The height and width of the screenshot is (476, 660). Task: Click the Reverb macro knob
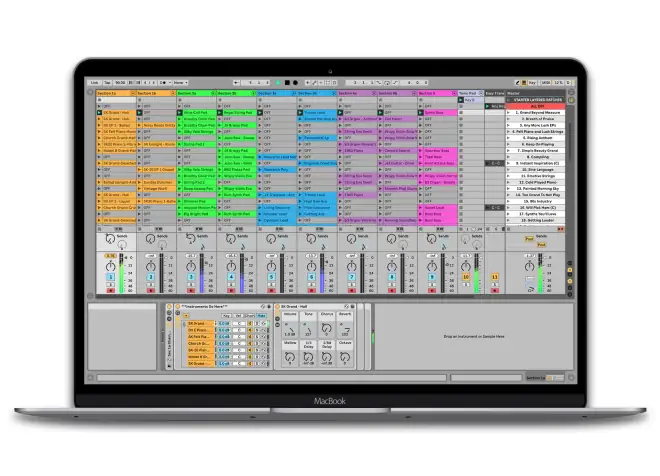pos(345,329)
